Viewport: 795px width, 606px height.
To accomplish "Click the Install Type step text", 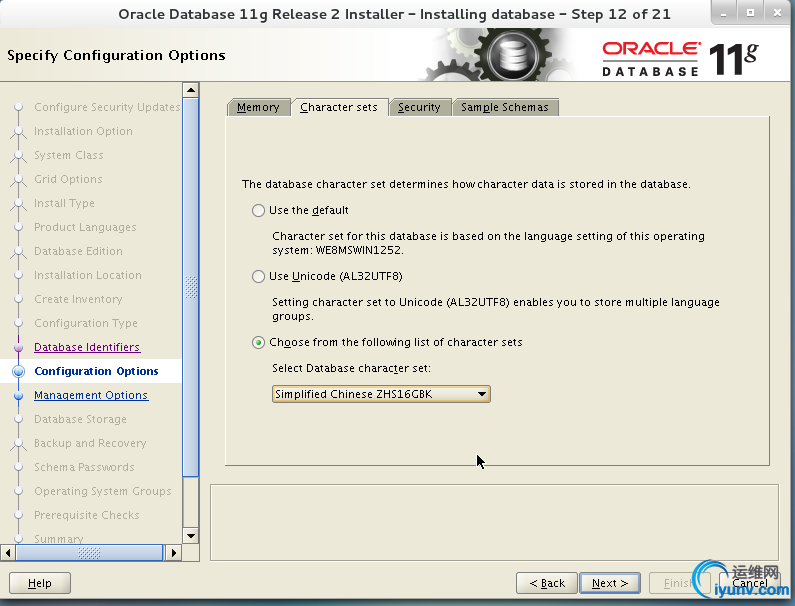I will click(64, 203).
